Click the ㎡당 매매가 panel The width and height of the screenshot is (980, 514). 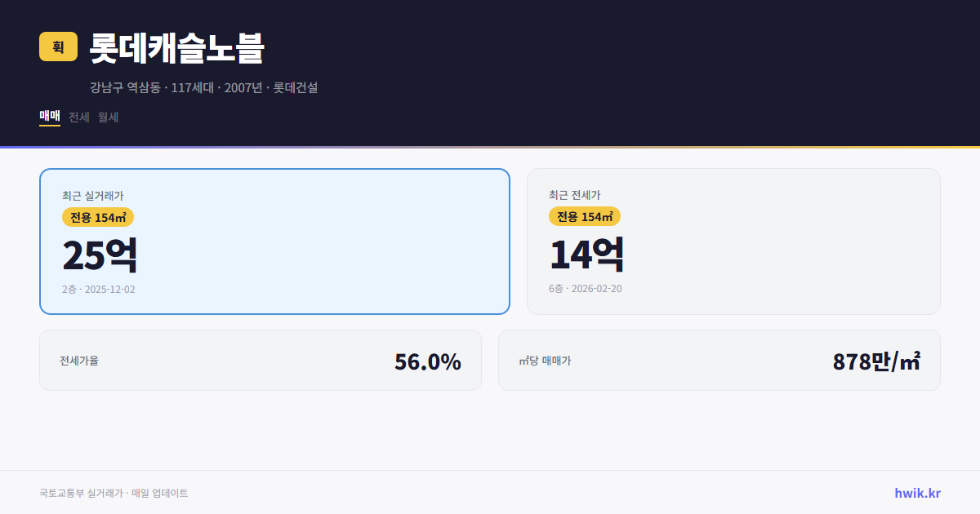coord(719,360)
